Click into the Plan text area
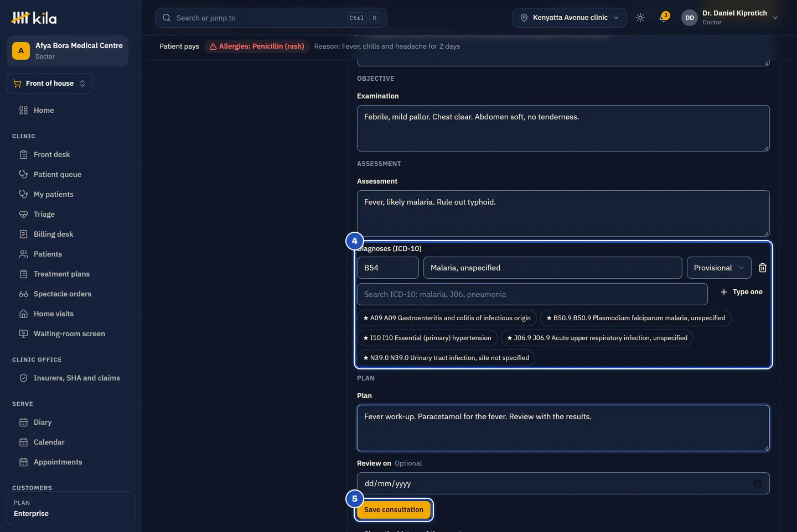 point(563,428)
